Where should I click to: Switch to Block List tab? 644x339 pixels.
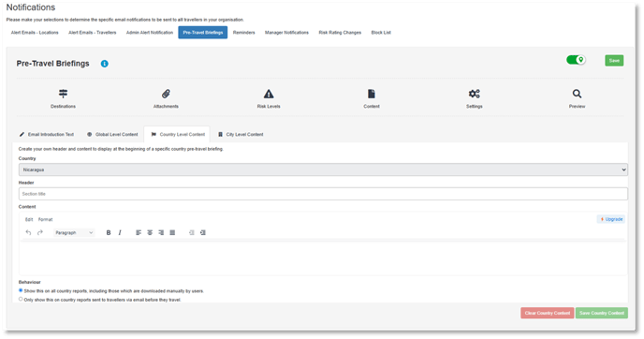(381, 33)
